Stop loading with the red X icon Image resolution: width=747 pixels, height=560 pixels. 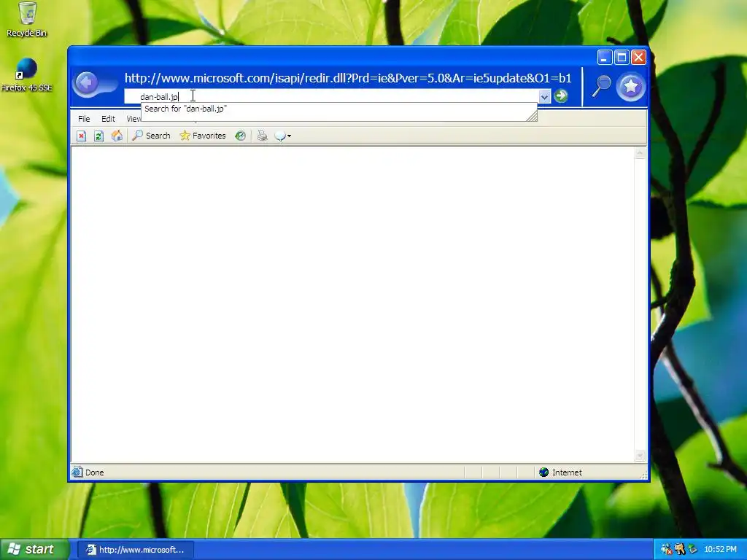click(82, 136)
